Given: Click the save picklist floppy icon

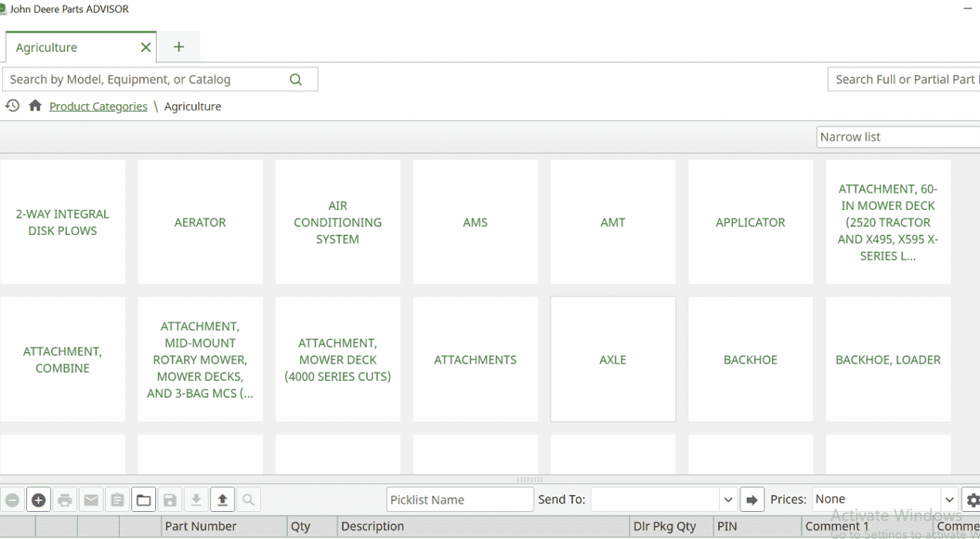Looking at the screenshot, I should coord(170,500).
